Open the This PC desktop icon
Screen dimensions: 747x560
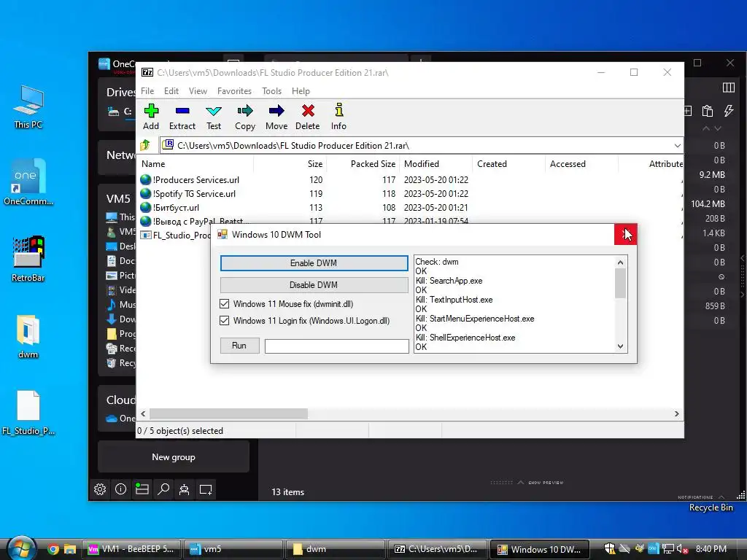point(28,108)
